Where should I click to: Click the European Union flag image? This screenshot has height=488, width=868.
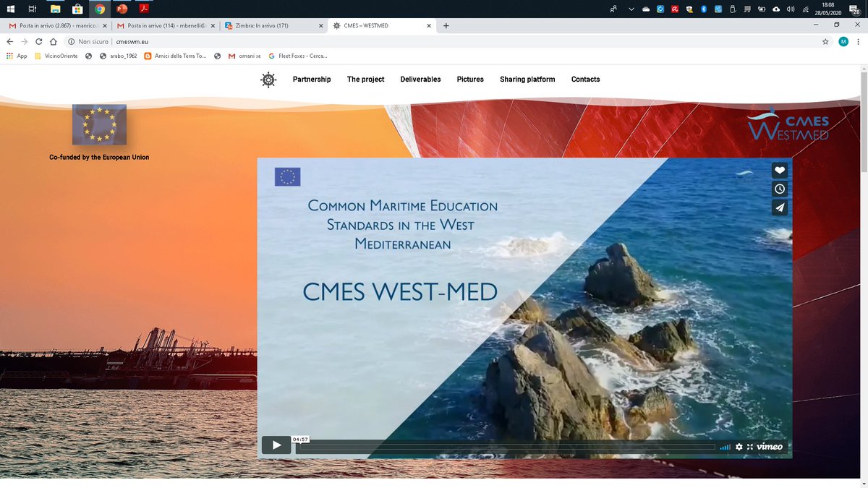tap(99, 124)
